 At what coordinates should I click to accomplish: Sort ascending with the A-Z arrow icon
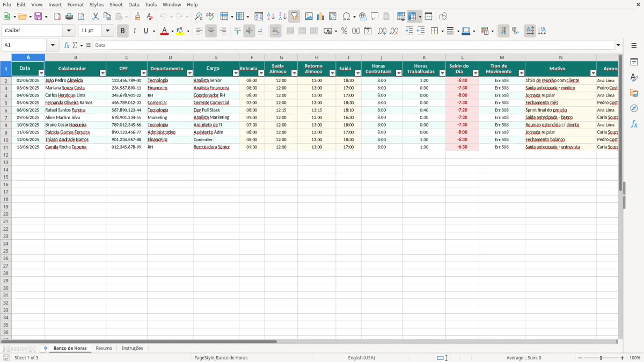pos(271,17)
